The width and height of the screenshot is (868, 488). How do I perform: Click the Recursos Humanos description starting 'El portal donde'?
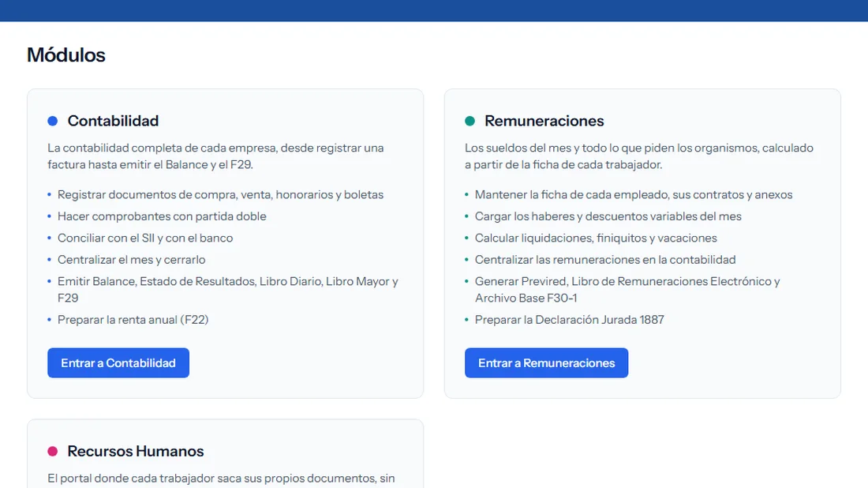(x=221, y=479)
